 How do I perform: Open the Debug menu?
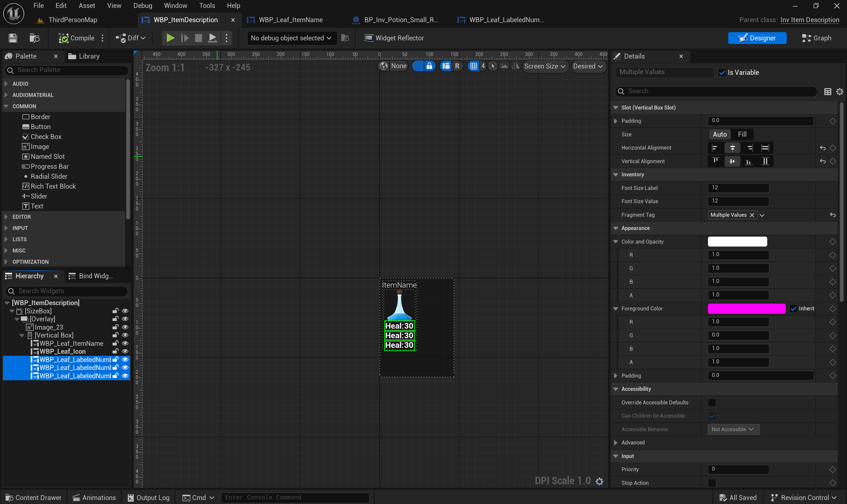click(143, 6)
